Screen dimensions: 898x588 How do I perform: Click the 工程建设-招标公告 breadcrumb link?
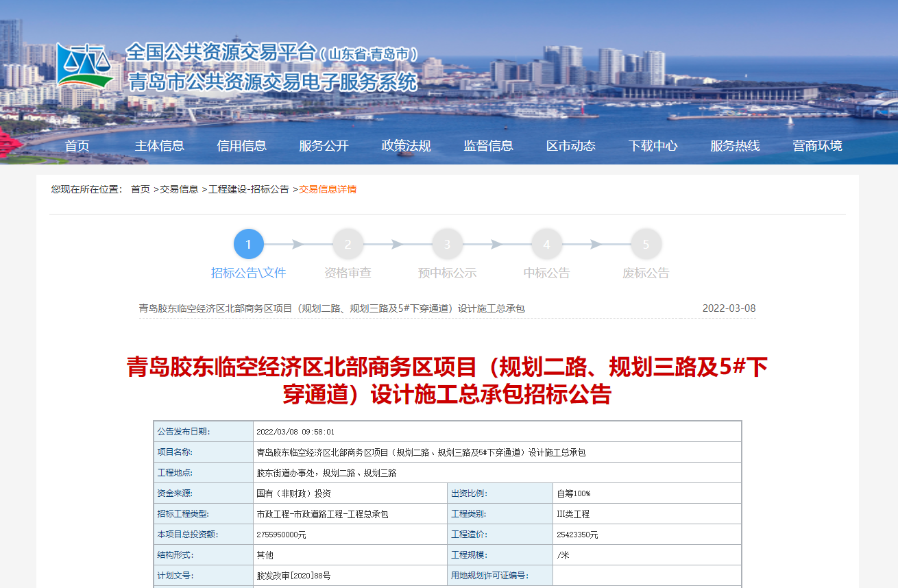(249, 189)
